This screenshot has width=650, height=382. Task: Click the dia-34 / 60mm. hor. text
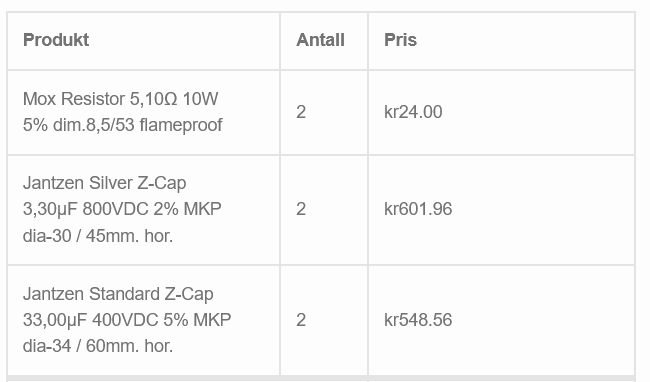98,346
